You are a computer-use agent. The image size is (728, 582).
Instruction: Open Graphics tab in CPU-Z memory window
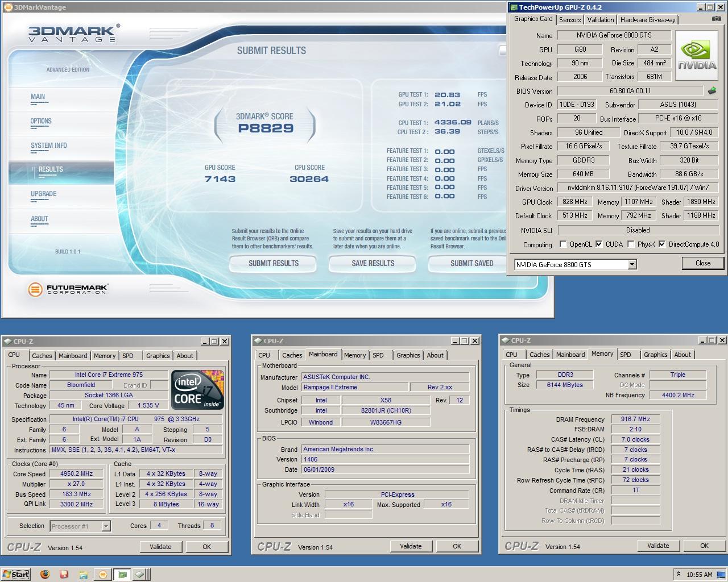coord(655,355)
